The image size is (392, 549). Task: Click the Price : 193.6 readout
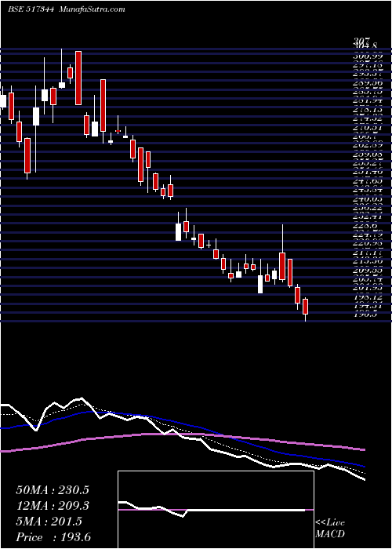pos(53,537)
